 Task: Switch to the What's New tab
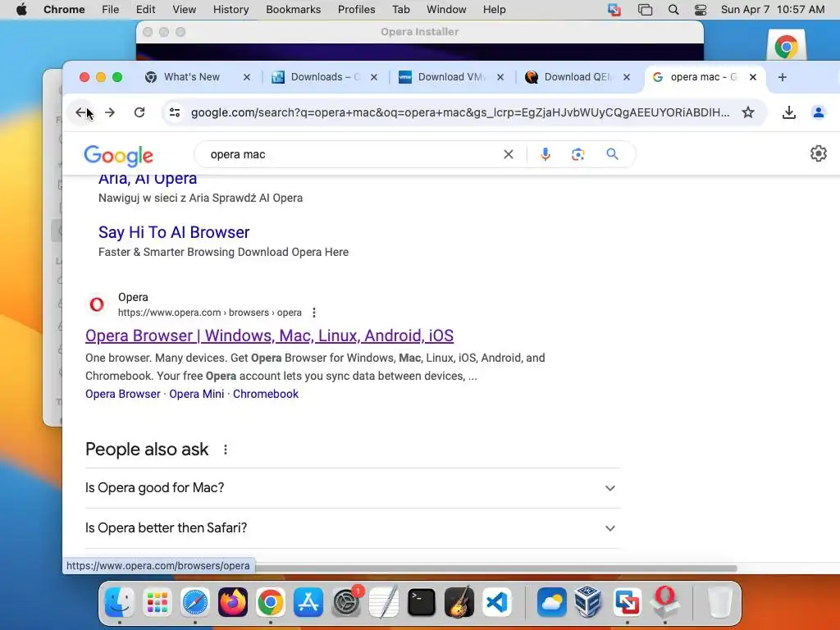pos(191,77)
